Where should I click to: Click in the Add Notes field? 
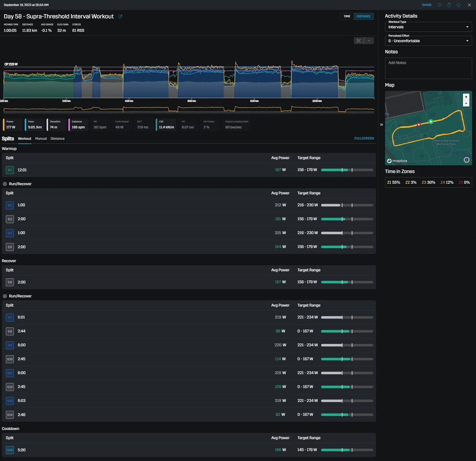(x=428, y=68)
